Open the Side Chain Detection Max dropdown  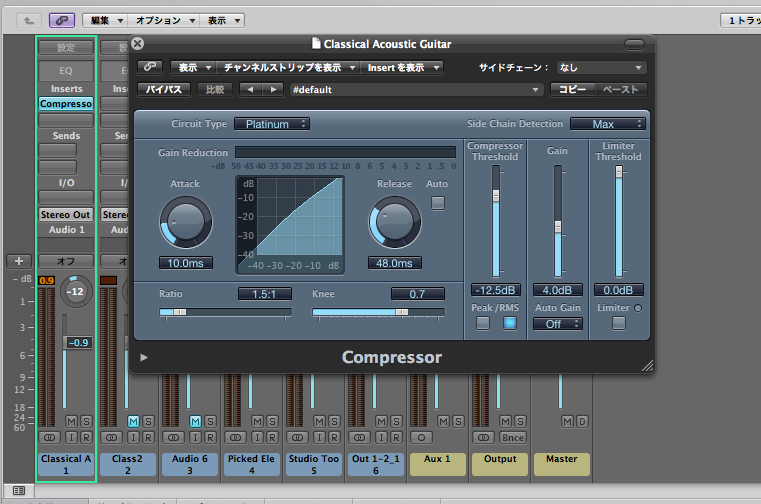tap(608, 124)
